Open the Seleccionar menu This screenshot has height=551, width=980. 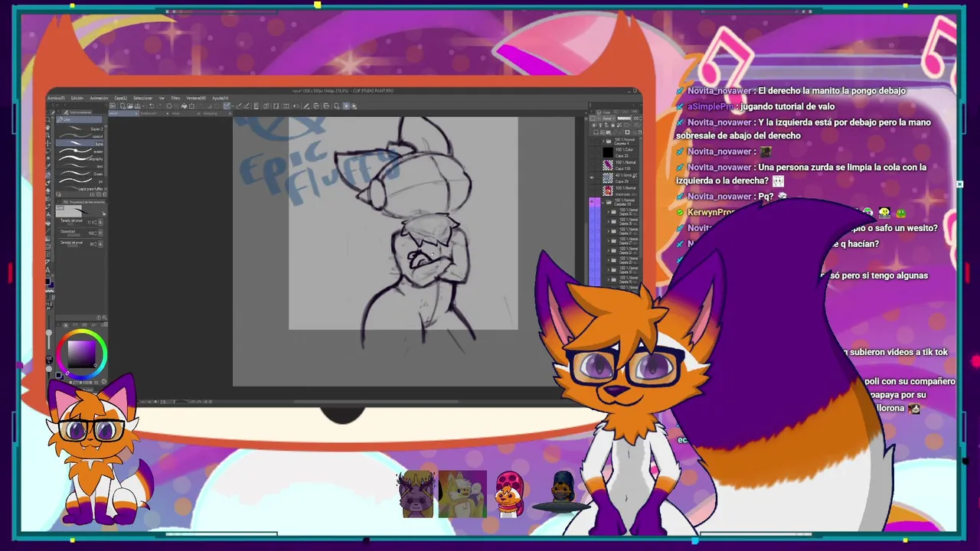tap(143, 98)
